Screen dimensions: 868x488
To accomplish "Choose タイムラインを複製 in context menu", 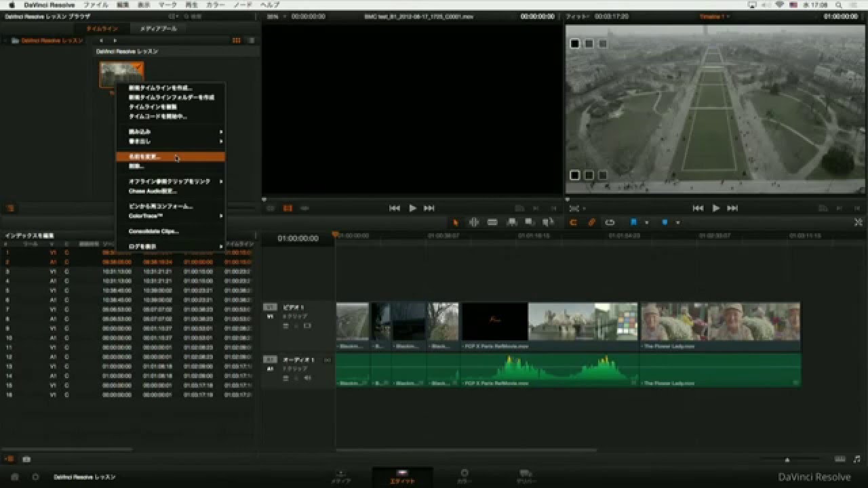I will pos(171,106).
